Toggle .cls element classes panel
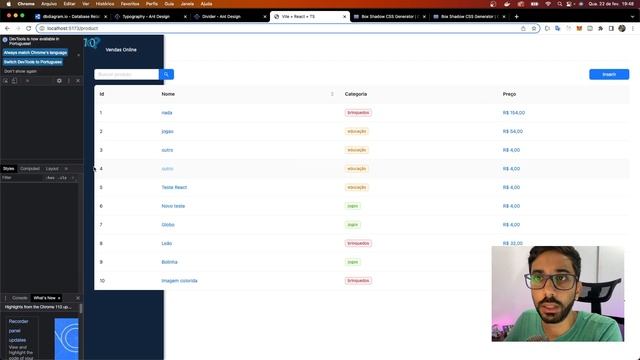The width and height of the screenshot is (640, 360). (62, 178)
